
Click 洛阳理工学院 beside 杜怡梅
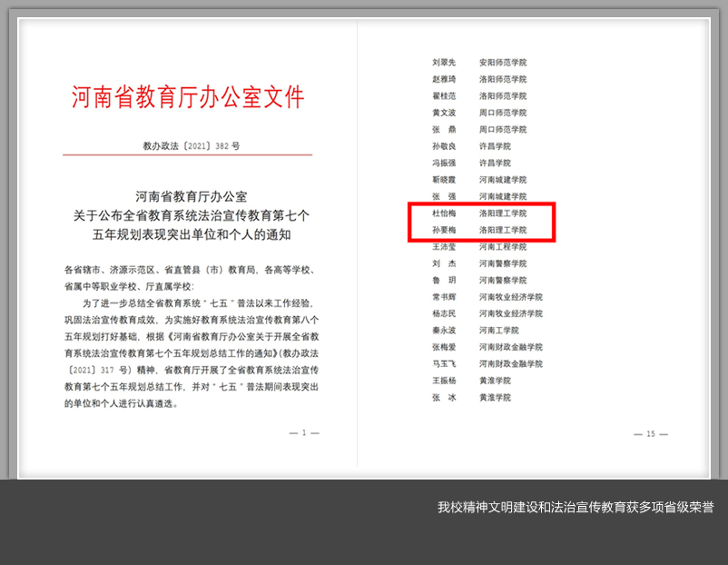point(503,213)
